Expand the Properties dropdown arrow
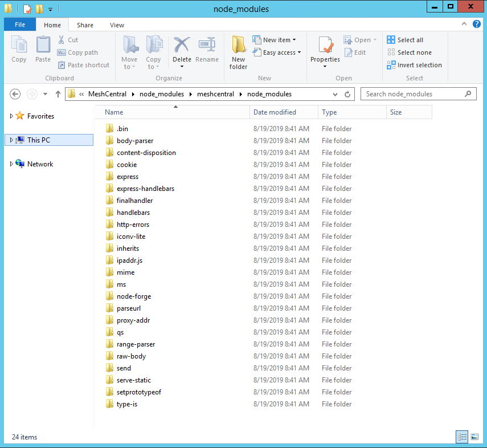Image resolution: width=487 pixels, height=448 pixels. (x=325, y=66)
